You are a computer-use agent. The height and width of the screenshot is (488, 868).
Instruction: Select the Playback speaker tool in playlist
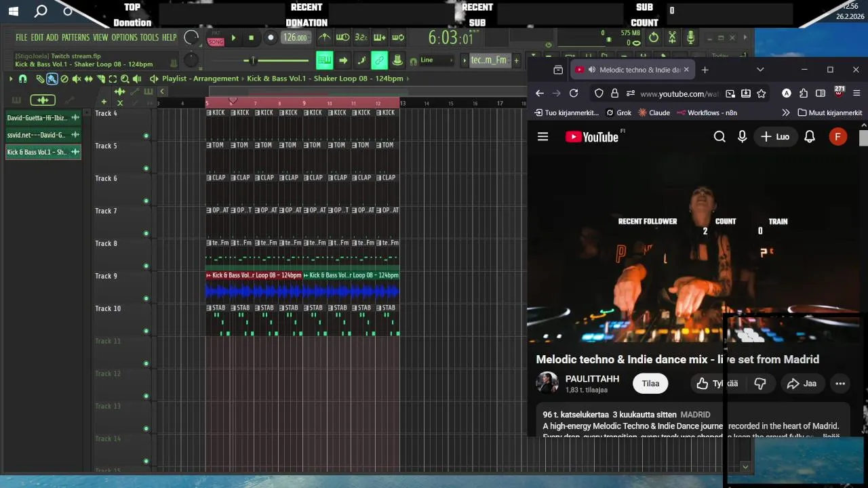pos(137,79)
